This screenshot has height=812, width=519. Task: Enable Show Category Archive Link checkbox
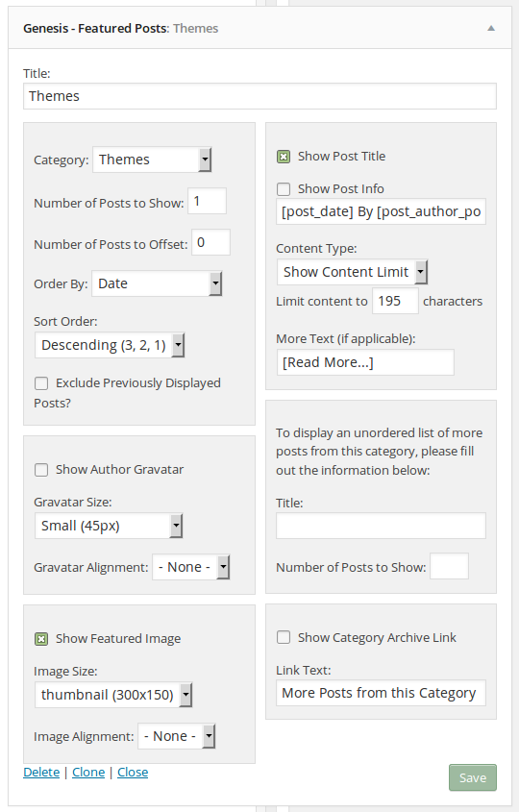click(x=284, y=637)
